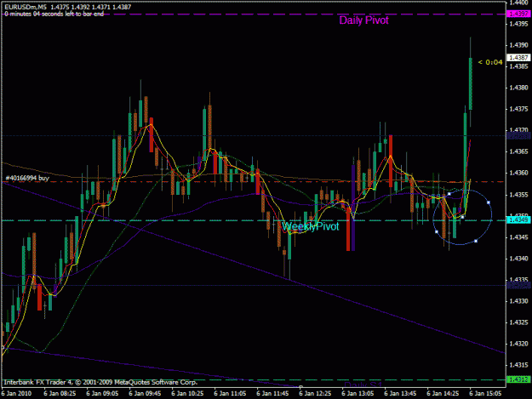Click the '6 Jan 09:05' time axis label

(102, 394)
